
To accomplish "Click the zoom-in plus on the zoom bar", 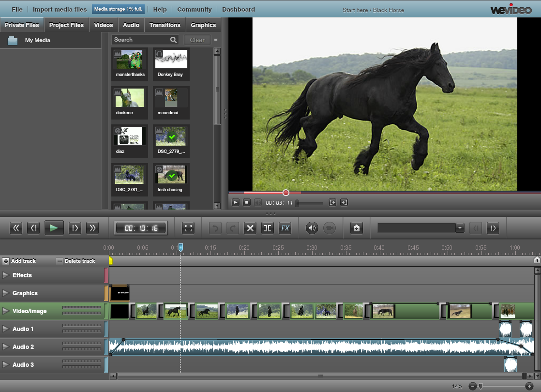I will (529, 386).
